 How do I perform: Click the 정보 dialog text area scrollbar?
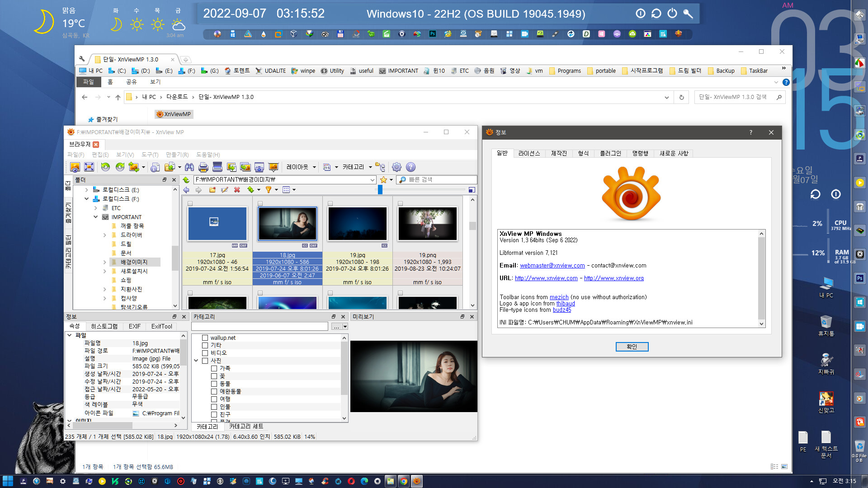pos(761,278)
